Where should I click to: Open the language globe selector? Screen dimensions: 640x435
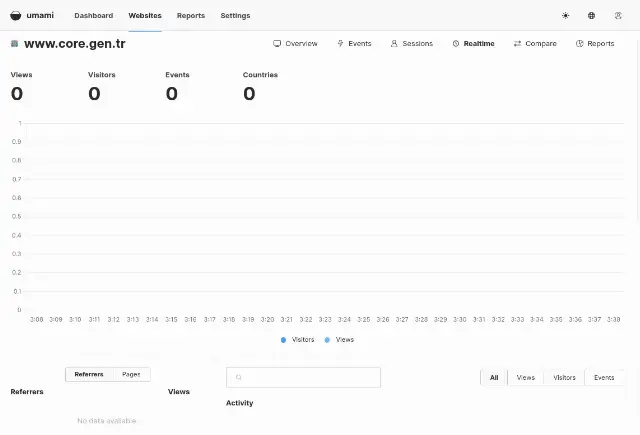coord(591,16)
